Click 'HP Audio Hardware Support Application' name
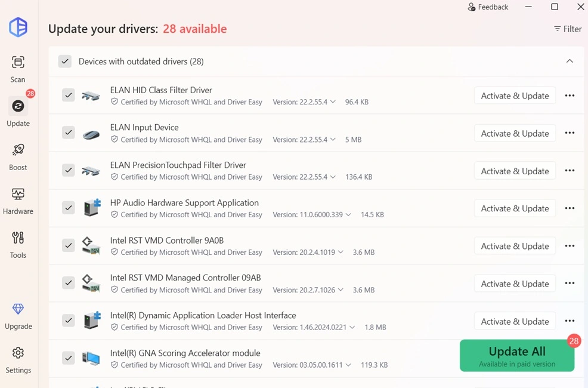 coord(184,202)
